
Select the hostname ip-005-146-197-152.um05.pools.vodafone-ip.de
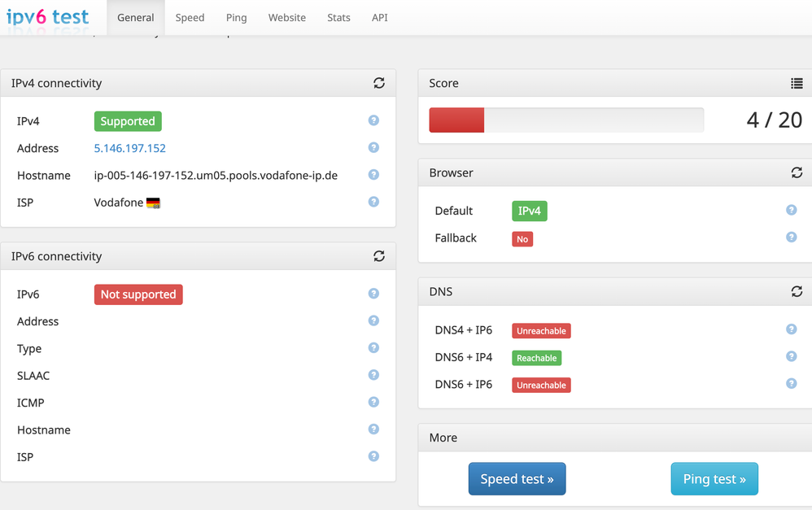[x=216, y=176]
